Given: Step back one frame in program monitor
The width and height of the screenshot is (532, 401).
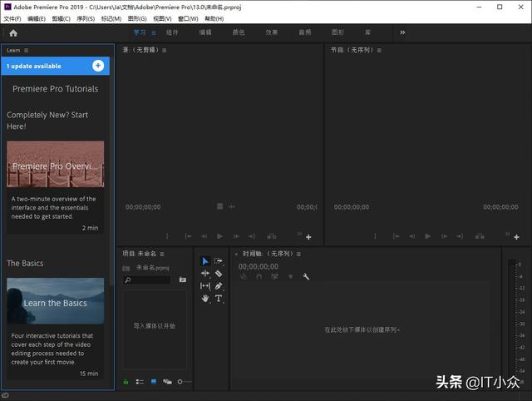Looking at the screenshot, I should click(412, 236).
